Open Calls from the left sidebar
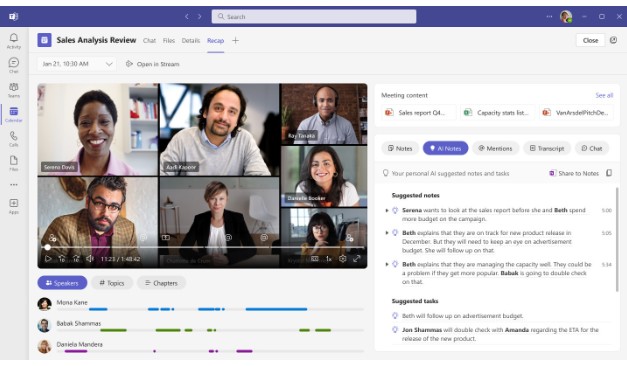 pos(14,139)
